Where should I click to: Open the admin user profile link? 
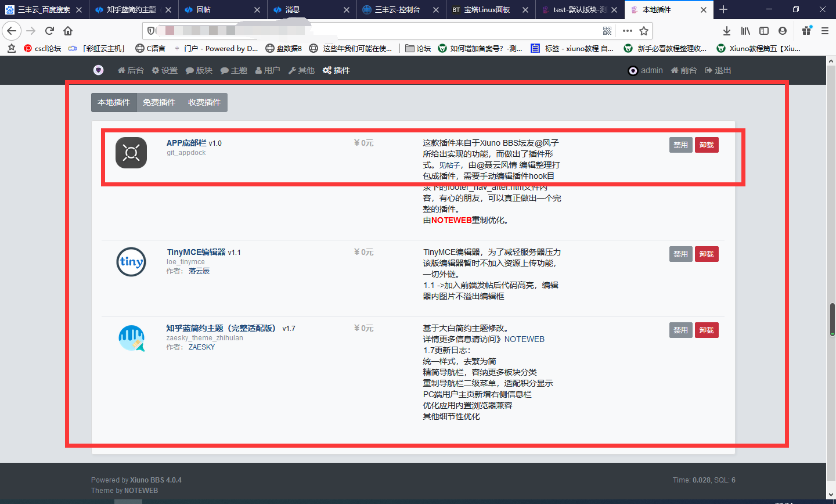646,70
